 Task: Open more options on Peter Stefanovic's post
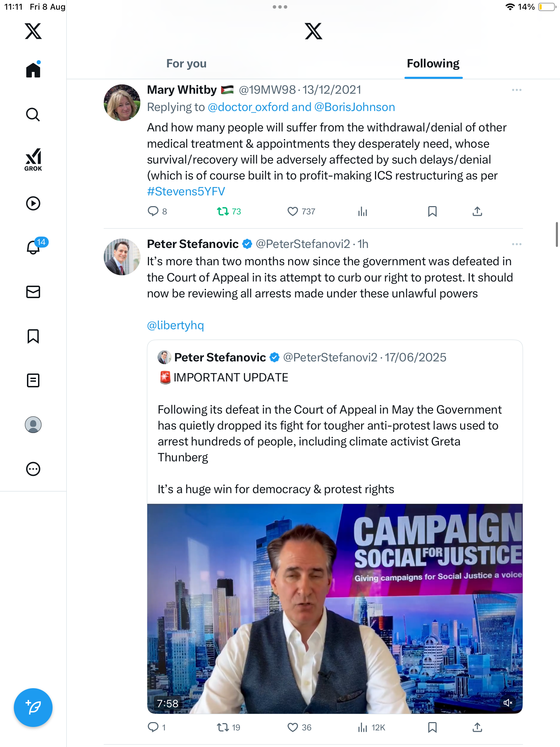pos(517,244)
